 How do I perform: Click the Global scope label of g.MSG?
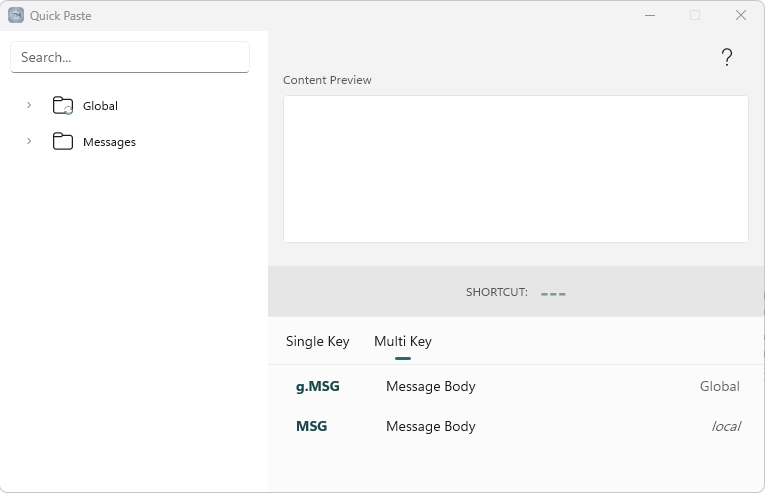[x=720, y=387]
